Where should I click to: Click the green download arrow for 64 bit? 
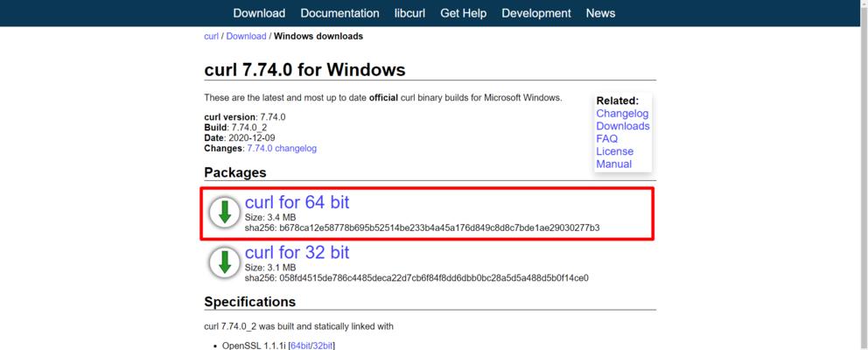click(x=224, y=213)
